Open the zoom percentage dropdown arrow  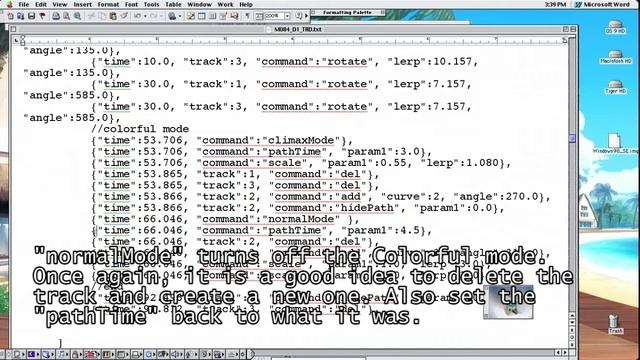coord(287,16)
